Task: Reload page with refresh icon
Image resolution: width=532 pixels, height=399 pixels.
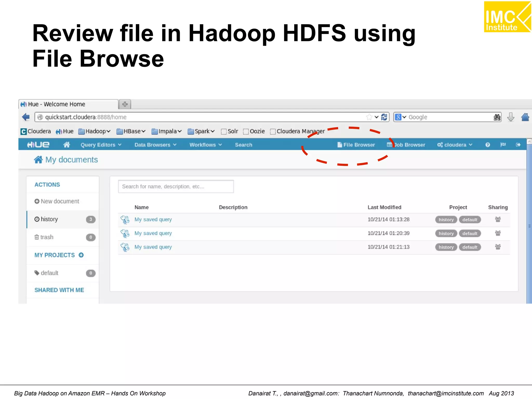Action: click(384, 117)
